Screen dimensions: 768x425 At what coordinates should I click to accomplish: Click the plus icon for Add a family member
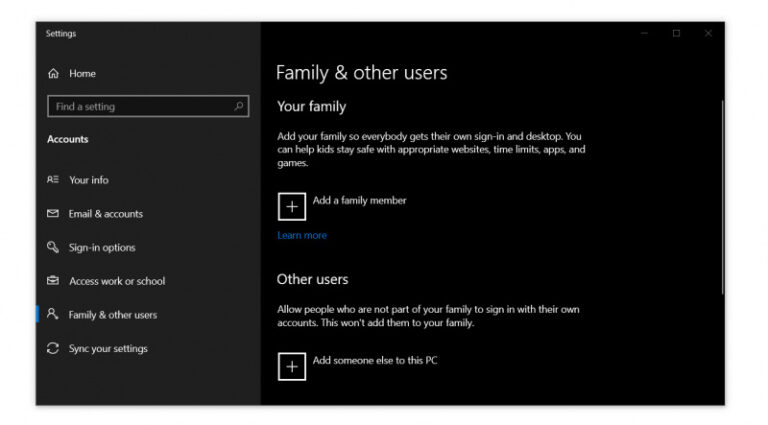click(292, 207)
